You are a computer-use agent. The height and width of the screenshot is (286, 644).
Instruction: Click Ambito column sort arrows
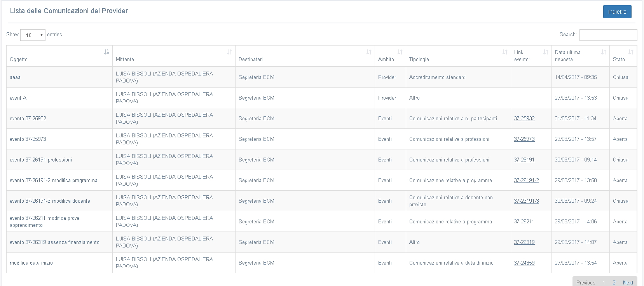coord(400,52)
